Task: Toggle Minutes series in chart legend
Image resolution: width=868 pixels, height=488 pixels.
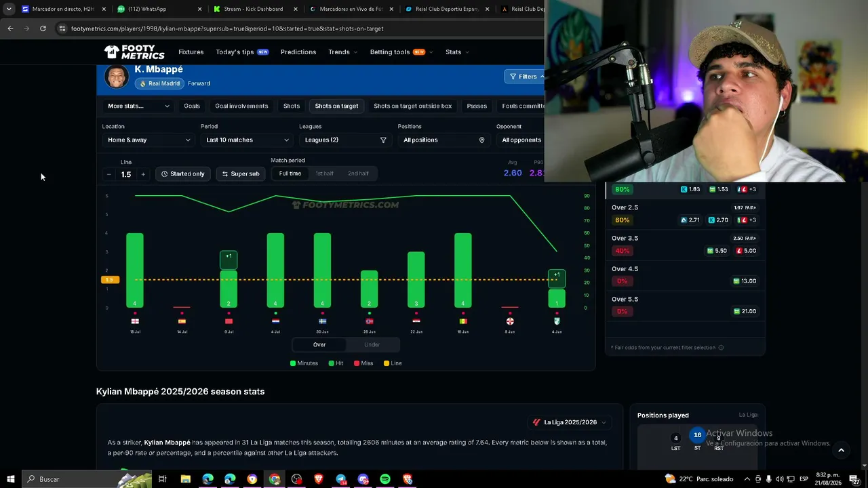Action: coord(304,363)
